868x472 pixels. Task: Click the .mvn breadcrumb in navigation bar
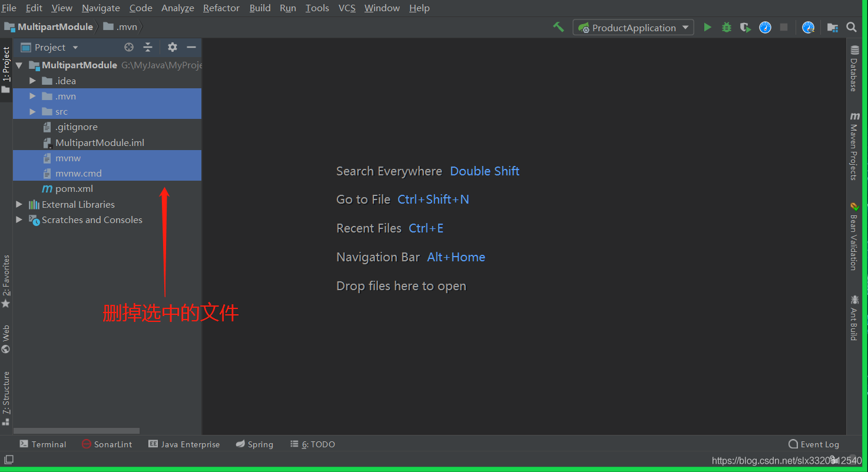pos(120,27)
